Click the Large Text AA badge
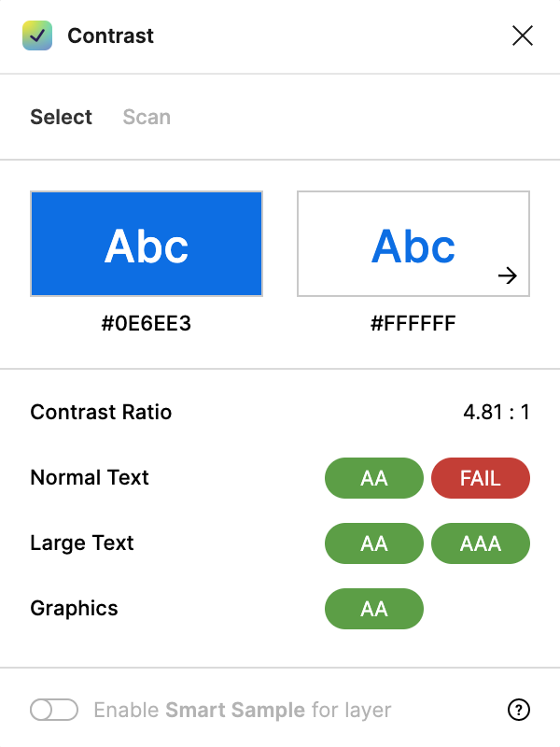560x747 pixels. (x=374, y=543)
